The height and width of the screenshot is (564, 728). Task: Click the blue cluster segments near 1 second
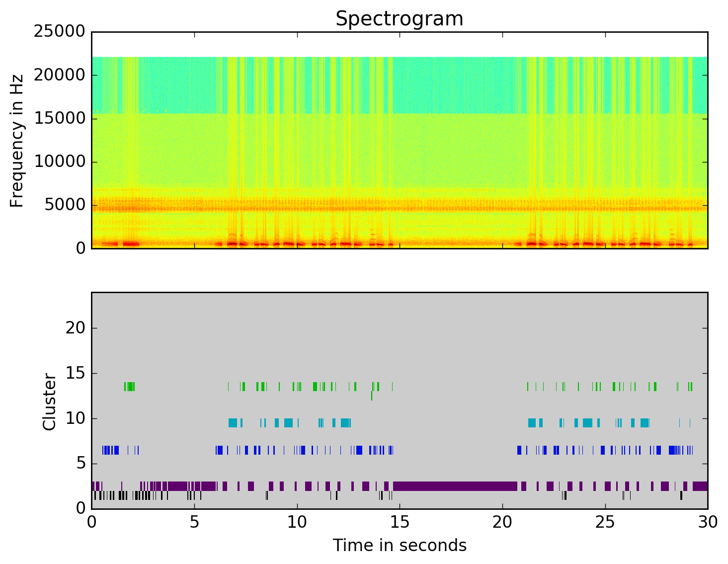click(110, 450)
